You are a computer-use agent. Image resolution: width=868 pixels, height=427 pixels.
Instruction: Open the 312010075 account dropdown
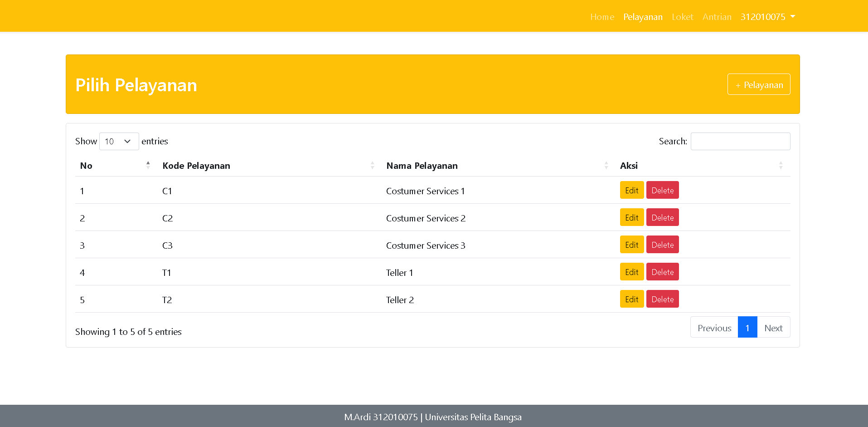click(x=767, y=17)
